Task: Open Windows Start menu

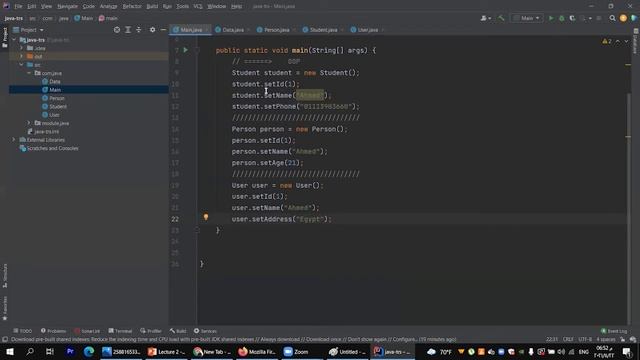Action: (x=10, y=351)
